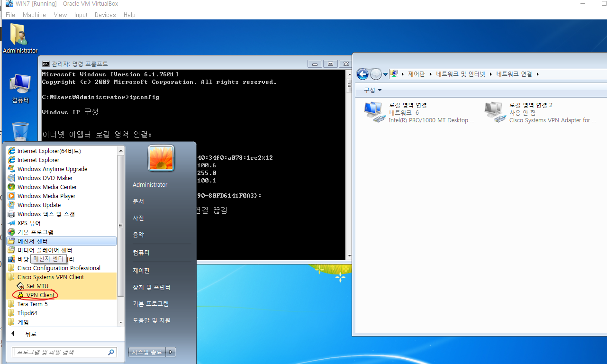
Task: Open Windows Anytime Upgrade
Action: click(52, 169)
